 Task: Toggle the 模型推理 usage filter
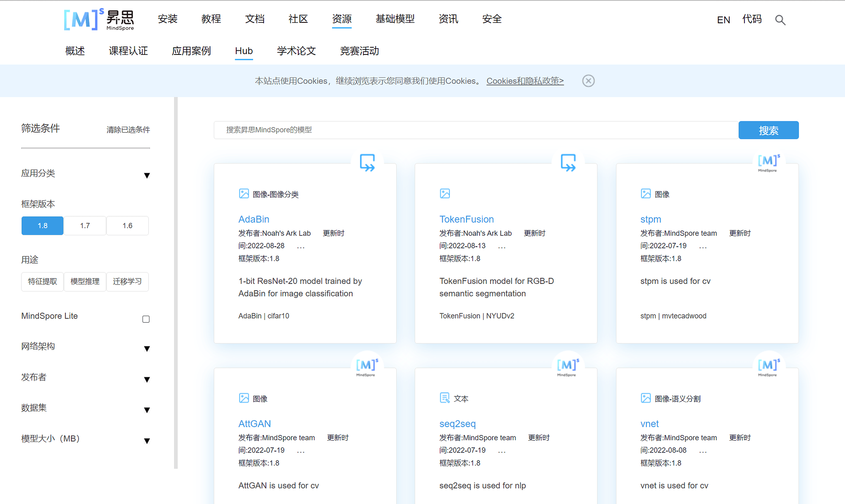coord(85,281)
